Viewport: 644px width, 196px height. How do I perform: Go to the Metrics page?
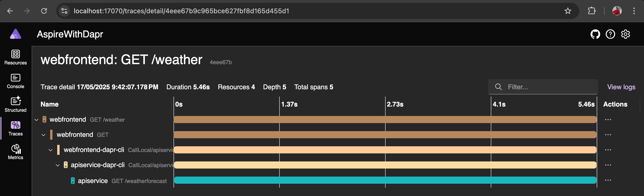(x=16, y=152)
